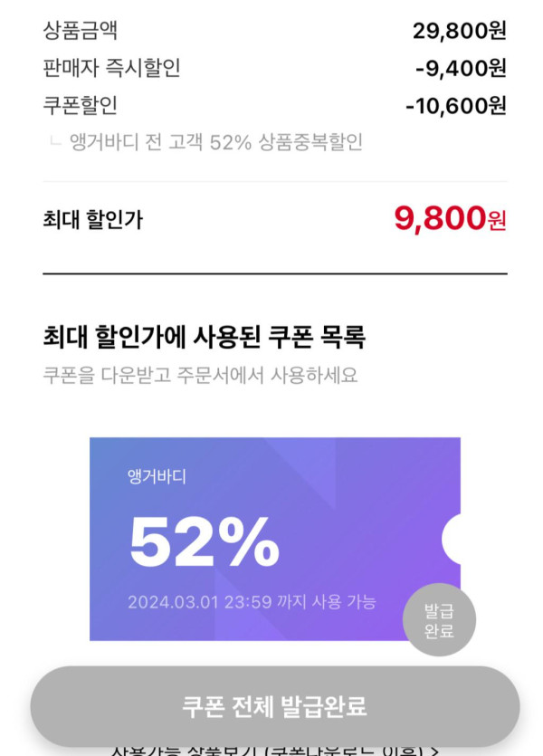Tap the chevron arrow after the 상품보기 link
543x756 pixels.
click(x=435, y=751)
